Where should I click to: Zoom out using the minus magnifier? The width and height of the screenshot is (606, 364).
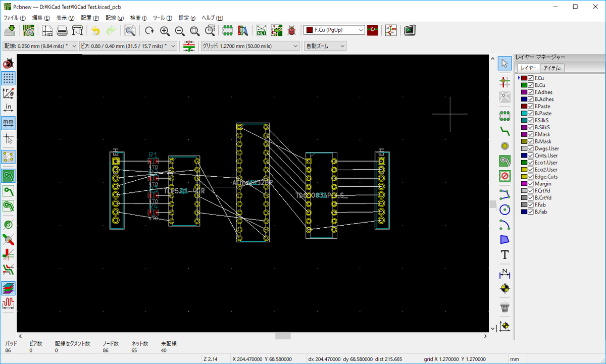click(180, 30)
